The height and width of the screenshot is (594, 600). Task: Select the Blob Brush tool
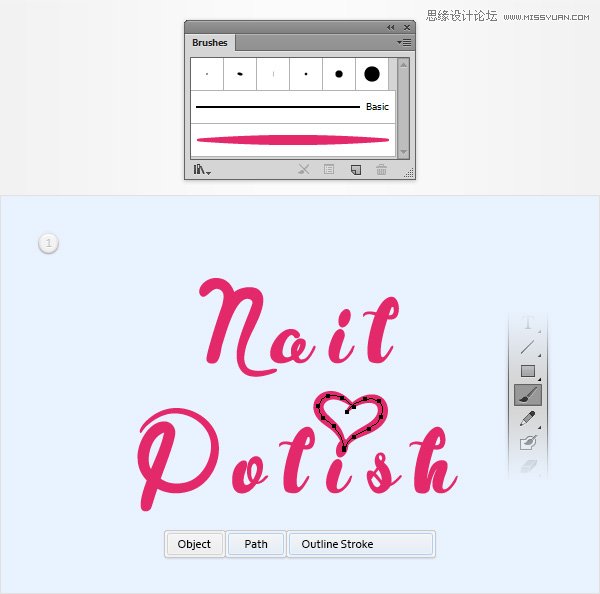coord(528,443)
